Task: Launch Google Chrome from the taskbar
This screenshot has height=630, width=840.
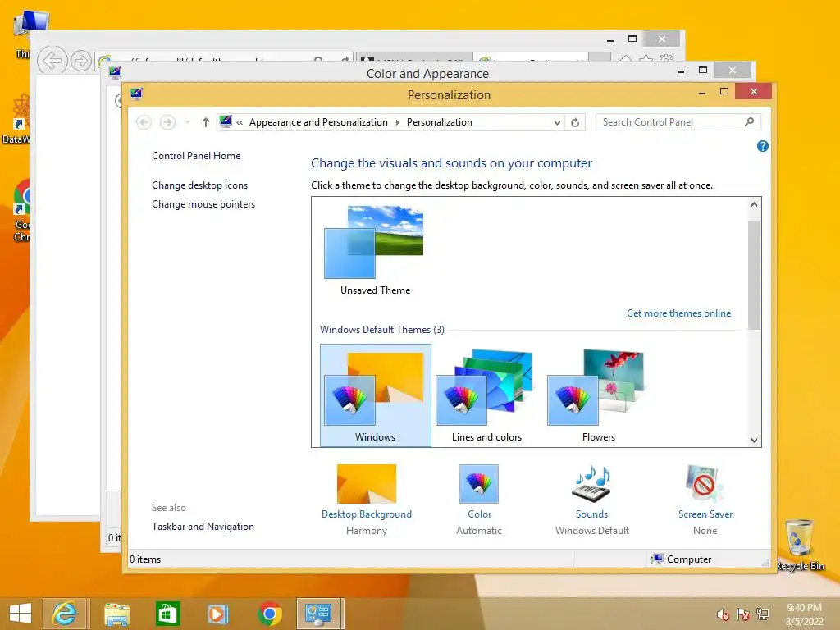Action: [269, 614]
